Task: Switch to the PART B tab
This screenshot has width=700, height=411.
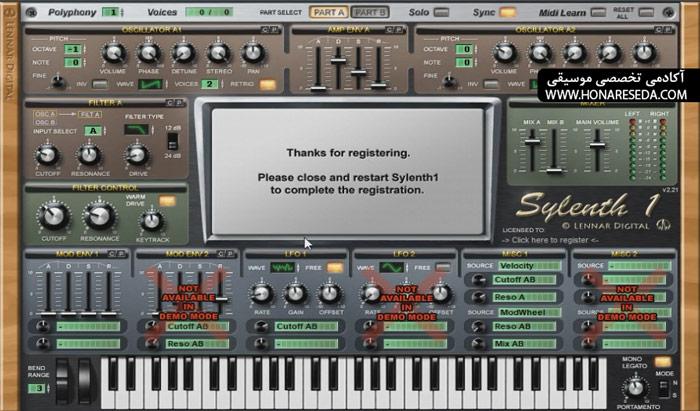Action: click(370, 12)
